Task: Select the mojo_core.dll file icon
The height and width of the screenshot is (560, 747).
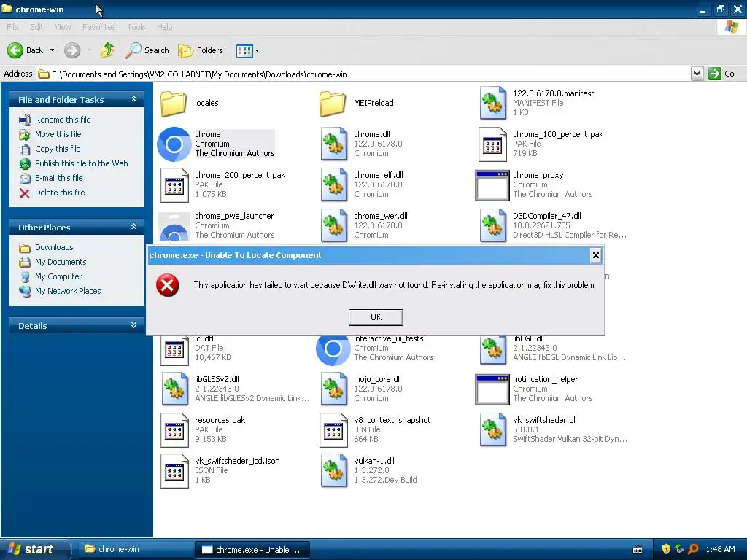Action: [333, 389]
